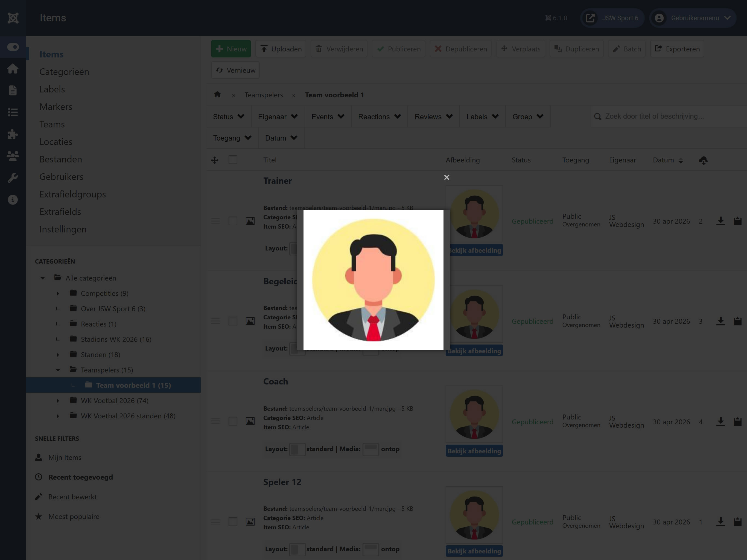Close the image preview popup

click(x=447, y=177)
